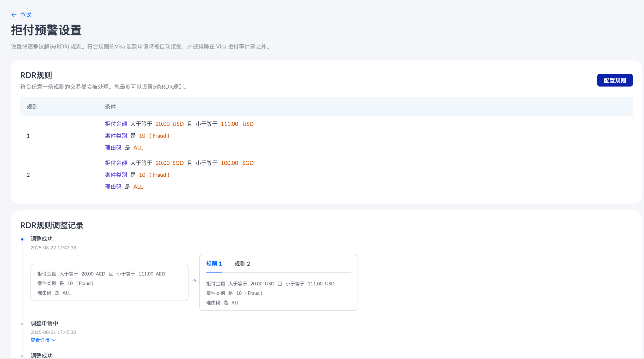Click the gray timeline dot for 调整申请中
Screen dimensions: 644x359
click(22, 324)
